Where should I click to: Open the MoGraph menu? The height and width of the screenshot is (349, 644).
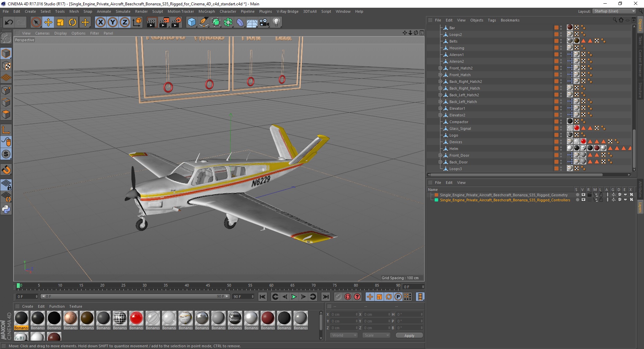pyautogui.click(x=207, y=11)
